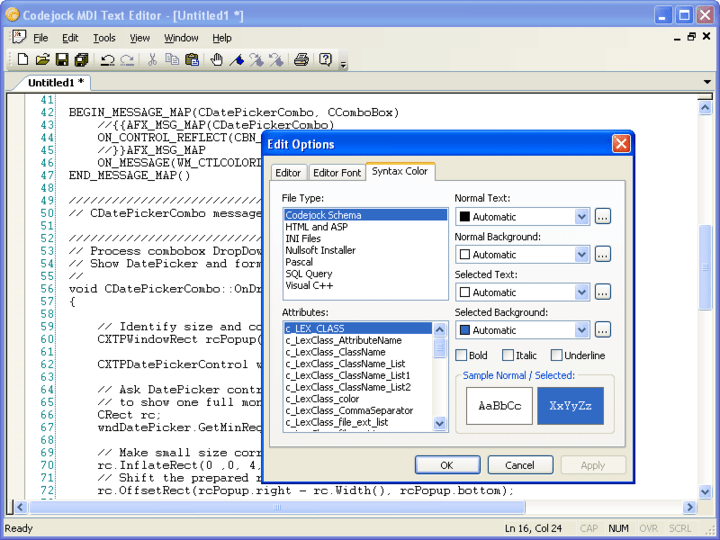Viewport: 720px width, 540px height.
Task: Click the Print printer icon
Action: tap(301, 60)
